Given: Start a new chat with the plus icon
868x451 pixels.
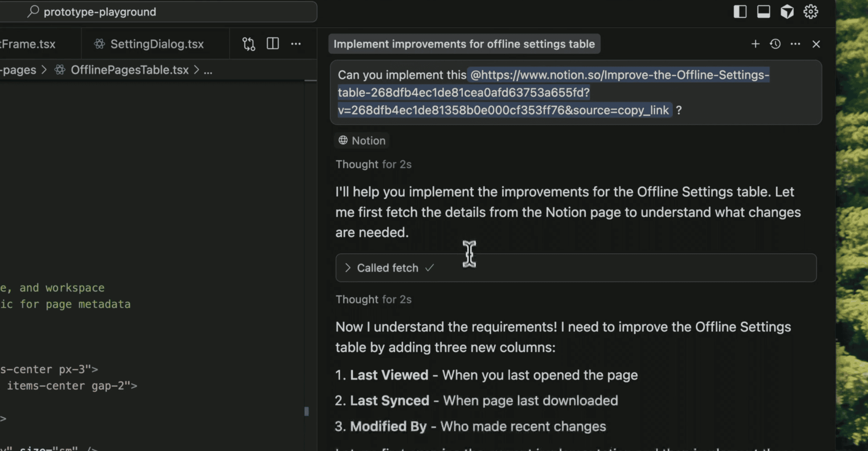Looking at the screenshot, I should point(755,44).
